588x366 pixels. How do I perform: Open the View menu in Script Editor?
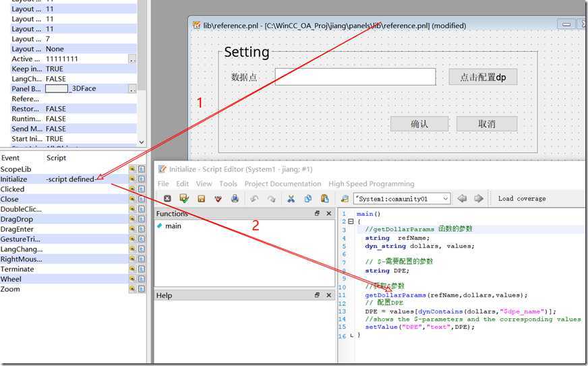(x=204, y=184)
